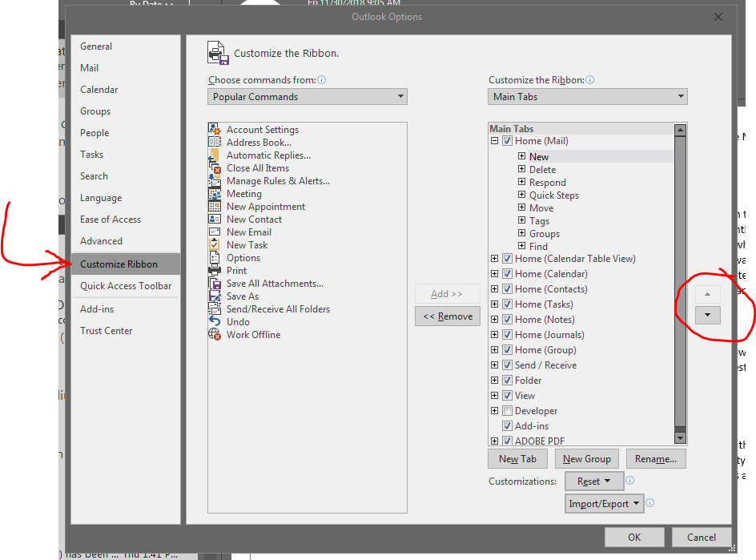Close the Outlook Options dialog

[718, 17]
